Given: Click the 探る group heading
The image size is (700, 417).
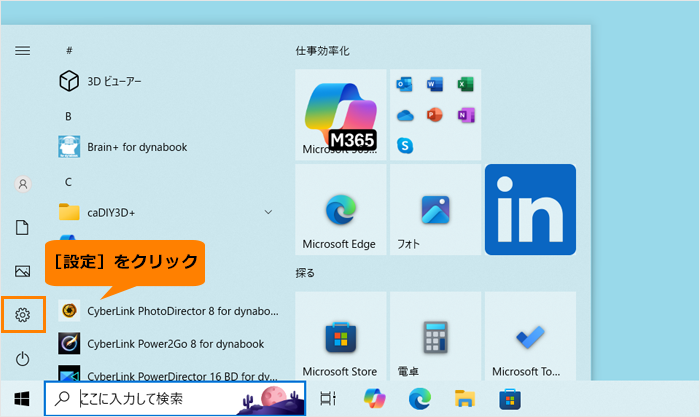Looking at the screenshot, I should 305,273.
